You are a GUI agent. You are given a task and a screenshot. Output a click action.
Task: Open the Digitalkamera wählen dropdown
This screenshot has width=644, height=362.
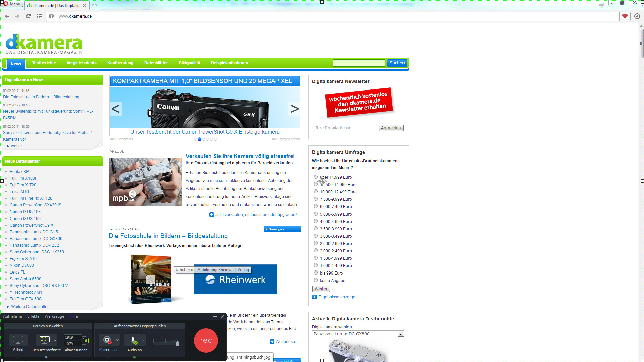(400, 334)
